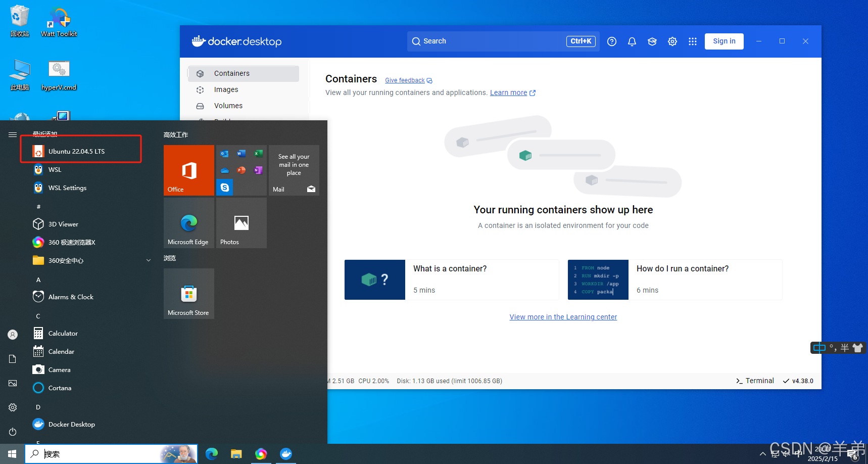Open 'What is a container?' card
The image size is (868, 464).
pyautogui.click(x=452, y=280)
